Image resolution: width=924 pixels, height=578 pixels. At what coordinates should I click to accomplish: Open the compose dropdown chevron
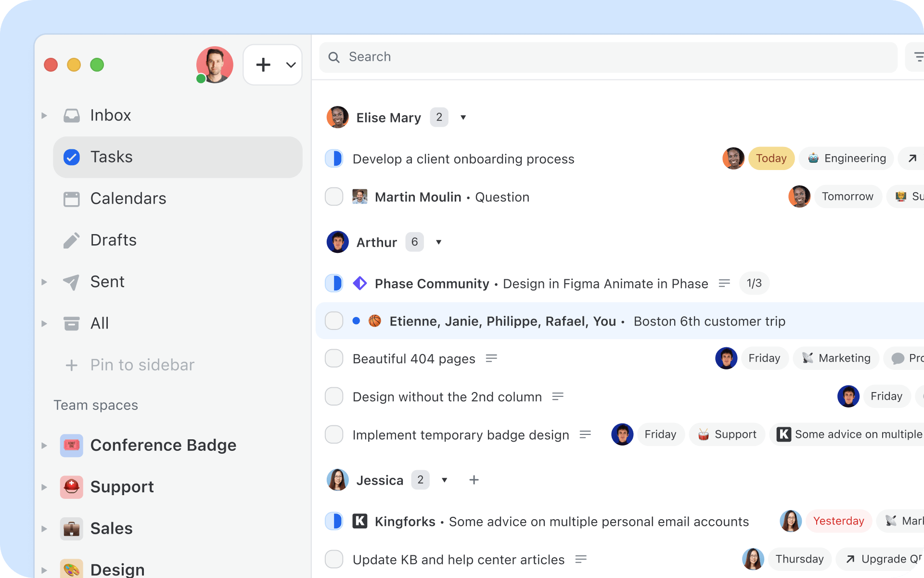(291, 65)
